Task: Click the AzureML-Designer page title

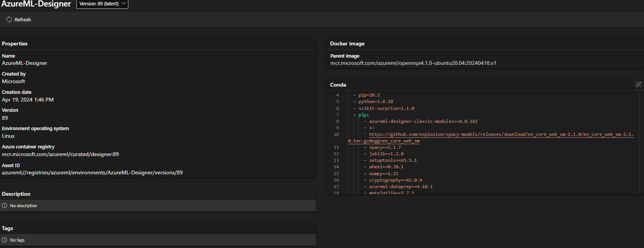Action: point(36,4)
